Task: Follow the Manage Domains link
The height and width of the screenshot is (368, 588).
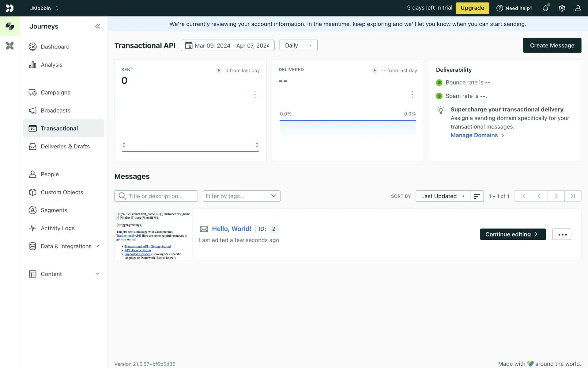Action: 474,135
